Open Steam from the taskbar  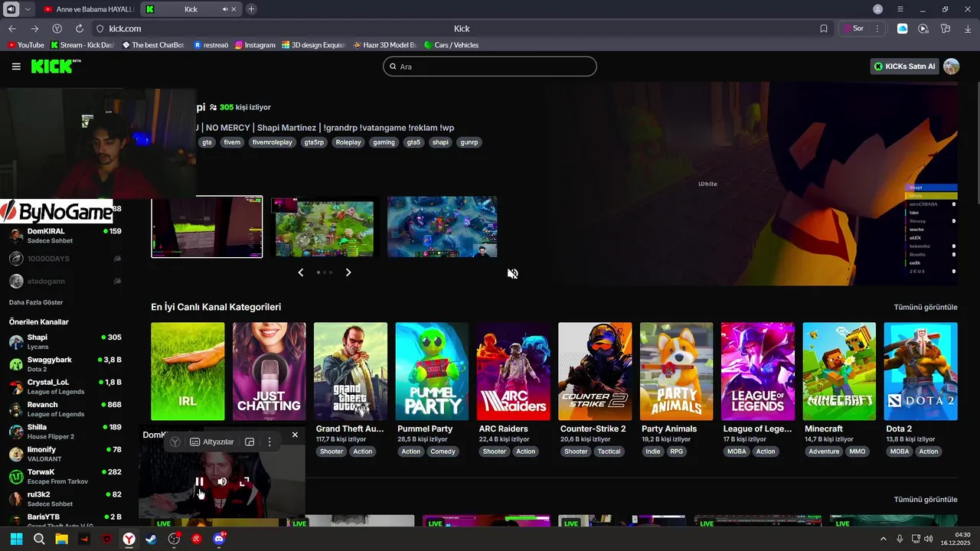click(152, 539)
